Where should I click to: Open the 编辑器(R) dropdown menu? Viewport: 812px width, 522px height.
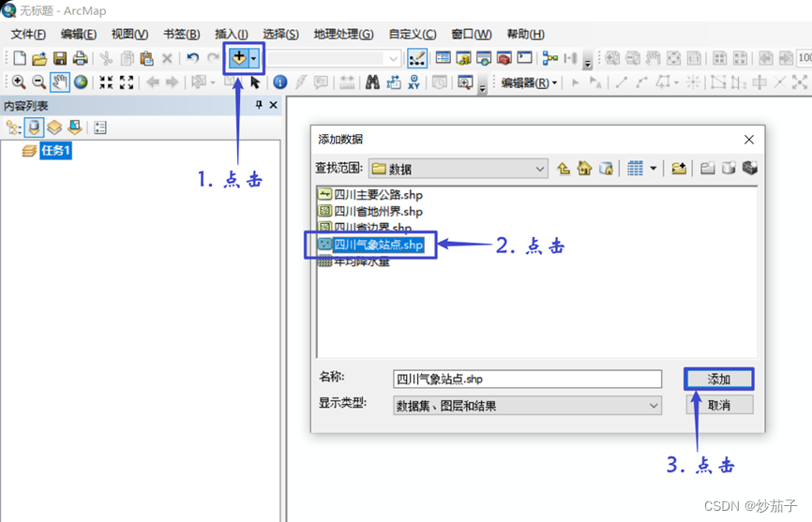tap(529, 82)
